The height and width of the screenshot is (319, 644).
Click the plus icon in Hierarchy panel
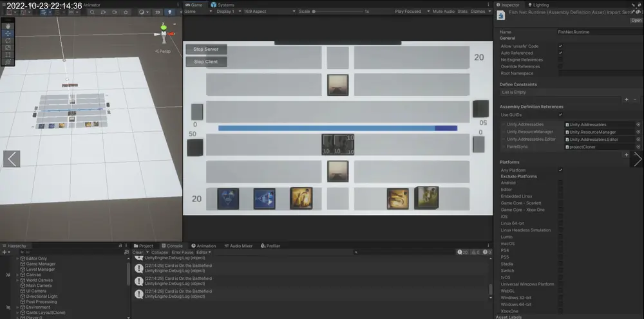pyautogui.click(x=5, y=252)
